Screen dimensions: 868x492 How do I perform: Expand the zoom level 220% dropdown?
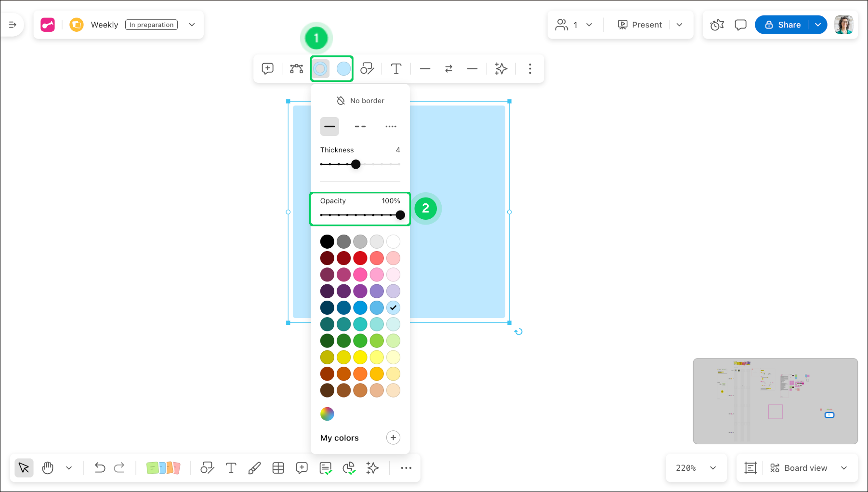click(713, 468)
